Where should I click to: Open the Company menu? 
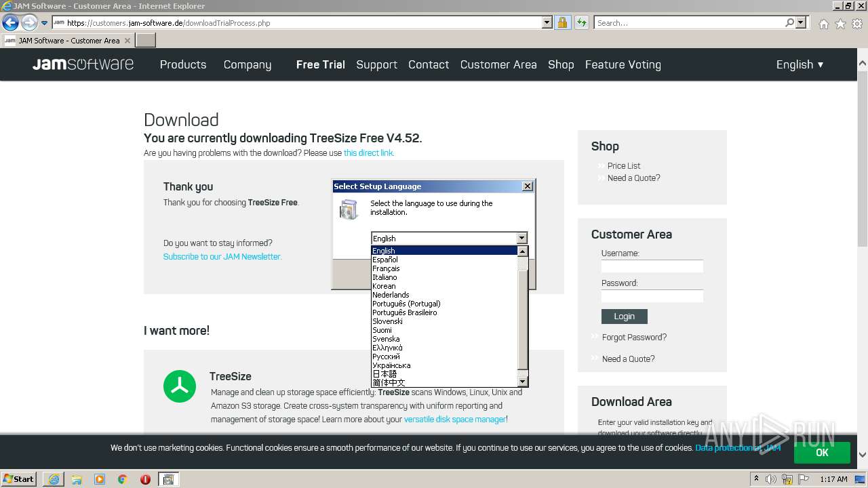pos(248,64)
